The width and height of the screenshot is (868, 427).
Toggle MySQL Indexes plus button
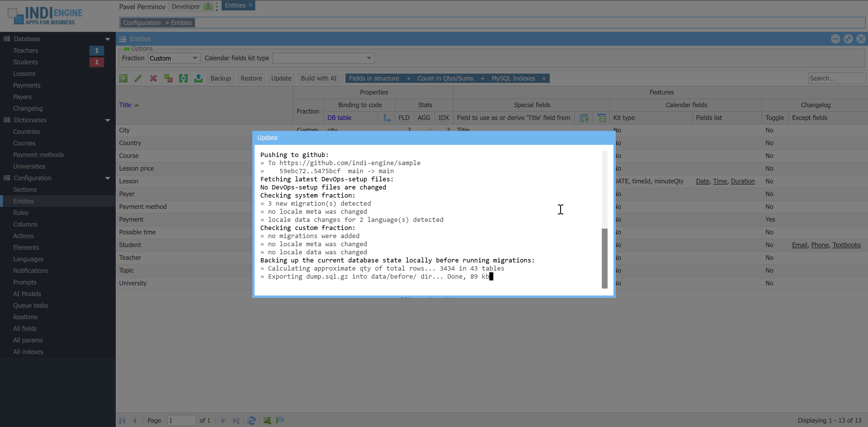544,78
